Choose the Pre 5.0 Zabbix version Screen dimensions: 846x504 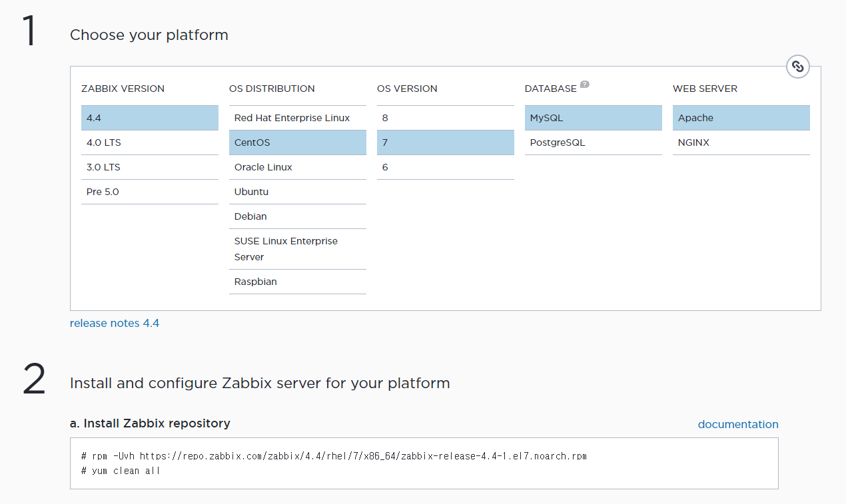click(x=150, y=192)
